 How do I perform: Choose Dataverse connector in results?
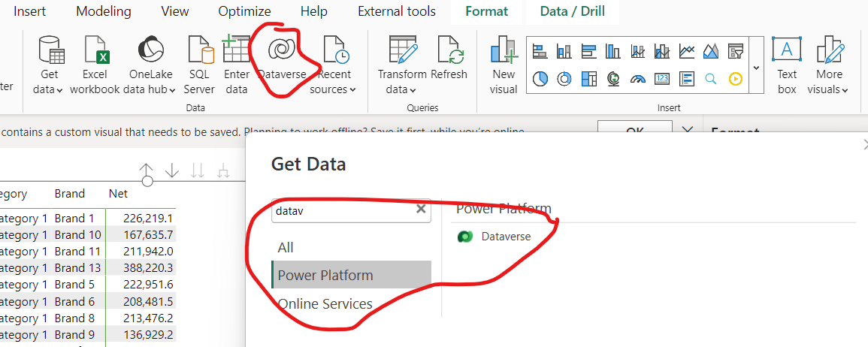coord(494,237)
